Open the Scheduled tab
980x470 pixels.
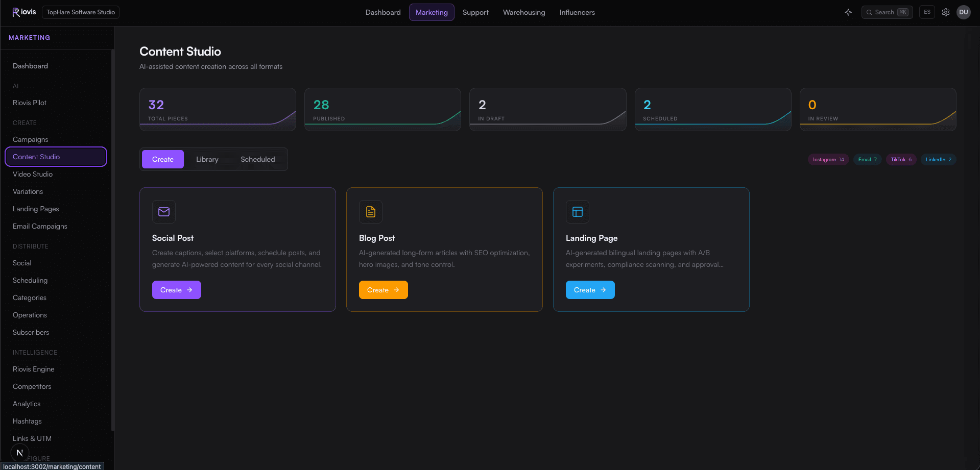tap(258, 159)
